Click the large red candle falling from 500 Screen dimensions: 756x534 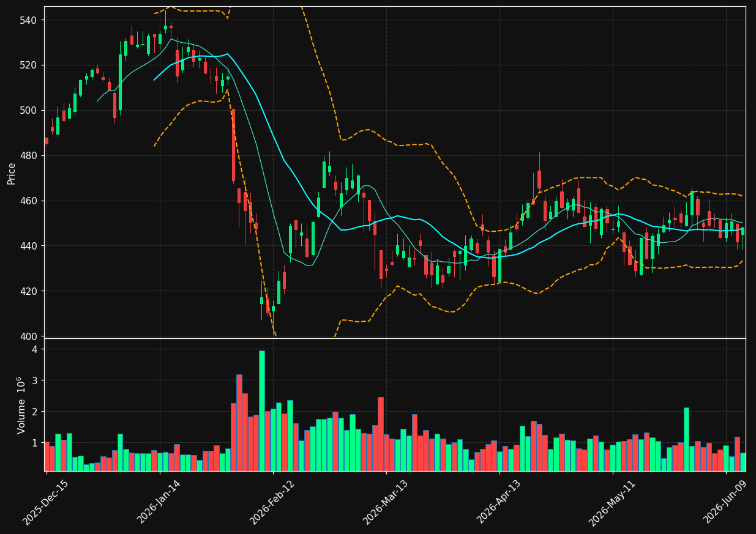coord(233,145)
